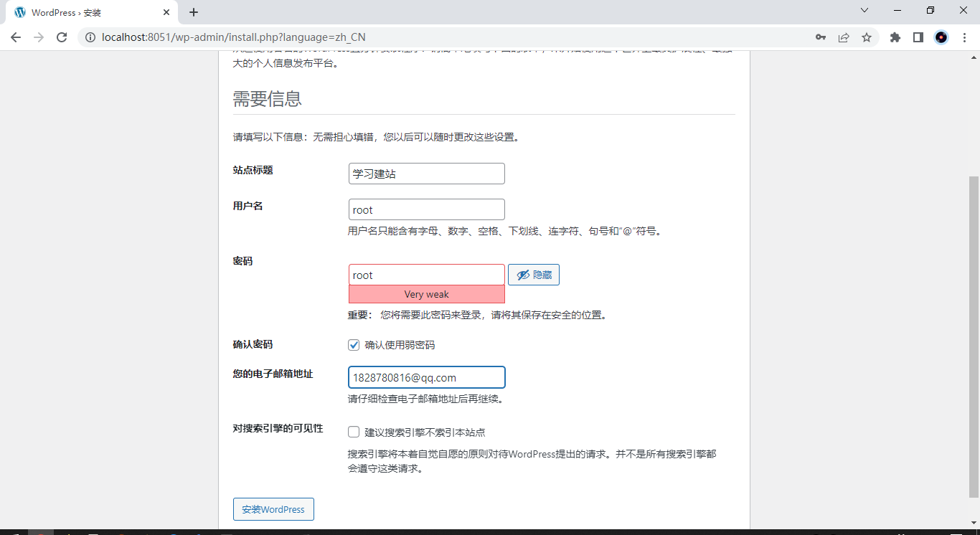The image size is (980, 535).
Task: Click the password field
Action: [x=426, y=275]
